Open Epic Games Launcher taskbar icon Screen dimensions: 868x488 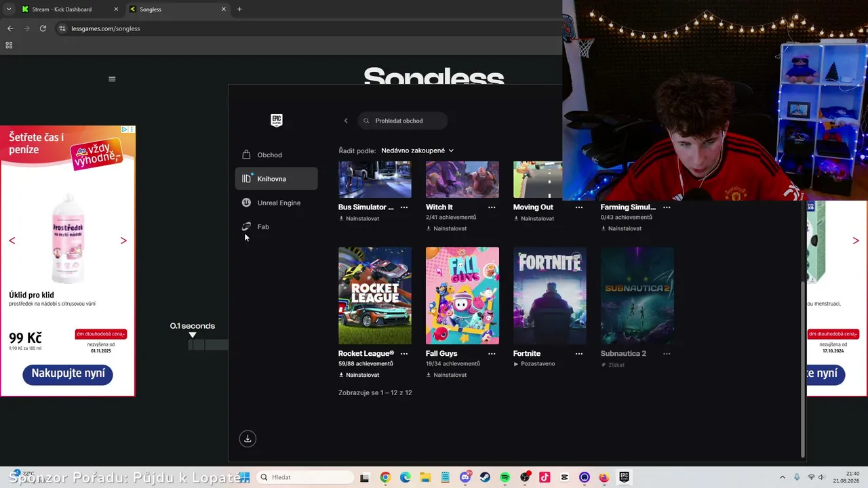click(x=625, y=477)
